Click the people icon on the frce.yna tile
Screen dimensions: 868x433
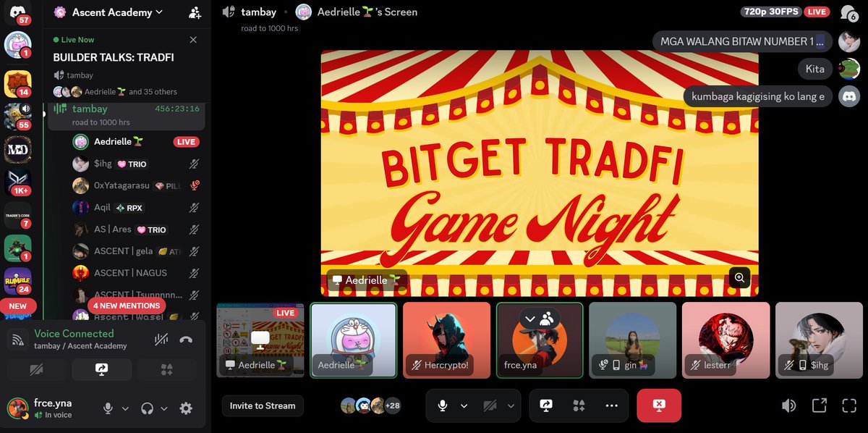(546, 318)
